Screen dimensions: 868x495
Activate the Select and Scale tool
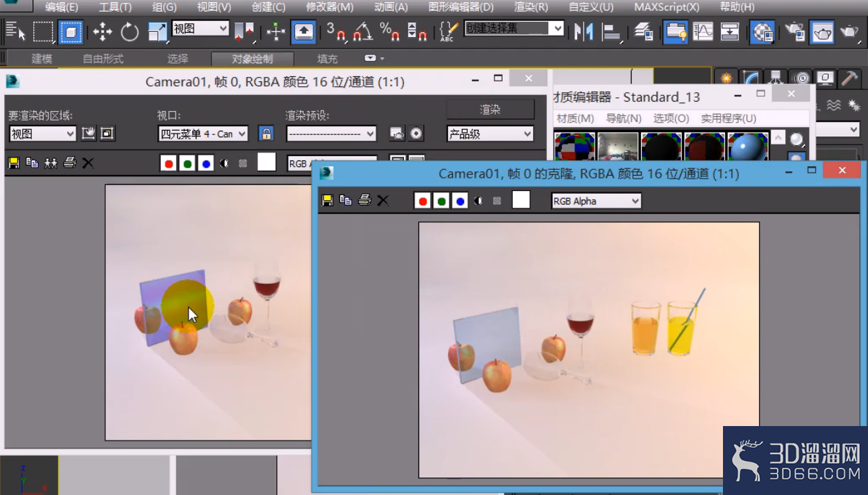pos(157,32)
